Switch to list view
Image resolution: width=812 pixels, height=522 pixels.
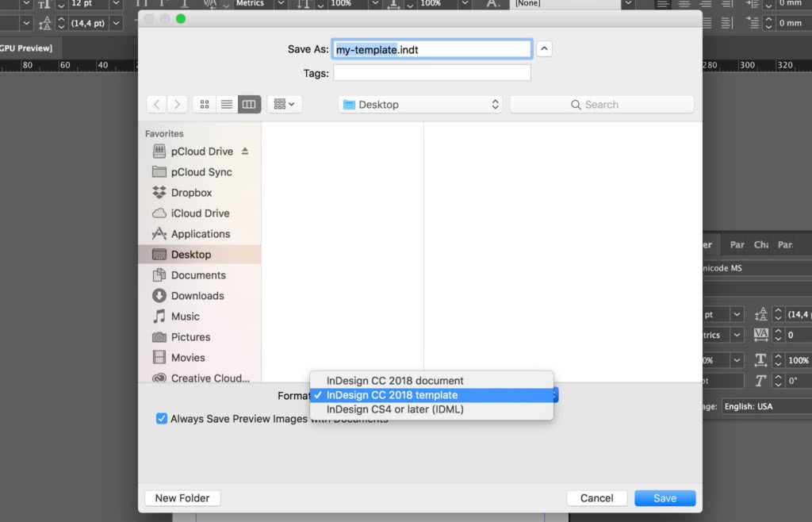[226, 104]
